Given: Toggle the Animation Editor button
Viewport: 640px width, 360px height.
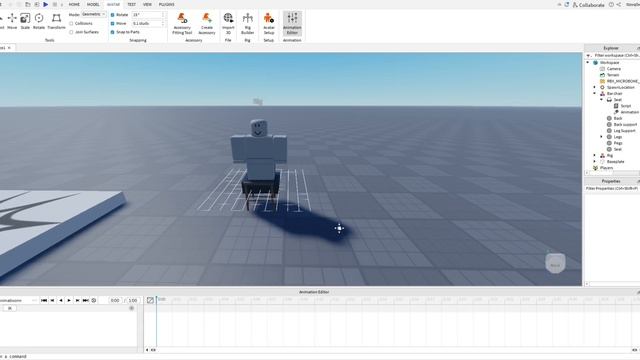Looking at the screenshot, I should point(292,23).
